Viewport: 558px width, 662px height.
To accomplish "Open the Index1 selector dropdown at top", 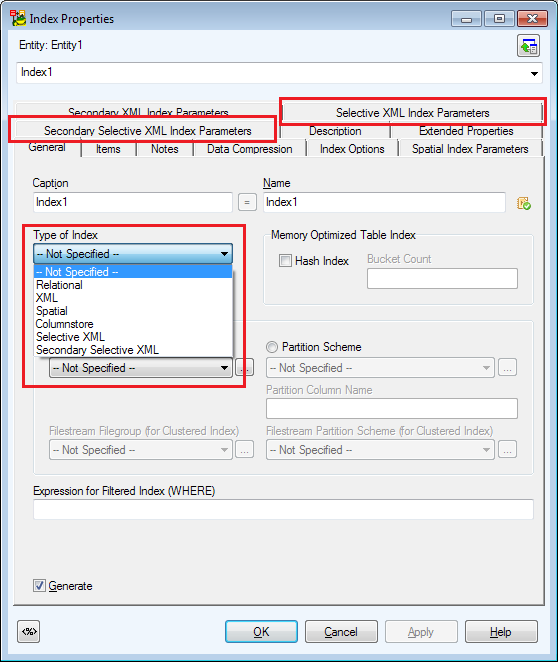I will [534, 73].
